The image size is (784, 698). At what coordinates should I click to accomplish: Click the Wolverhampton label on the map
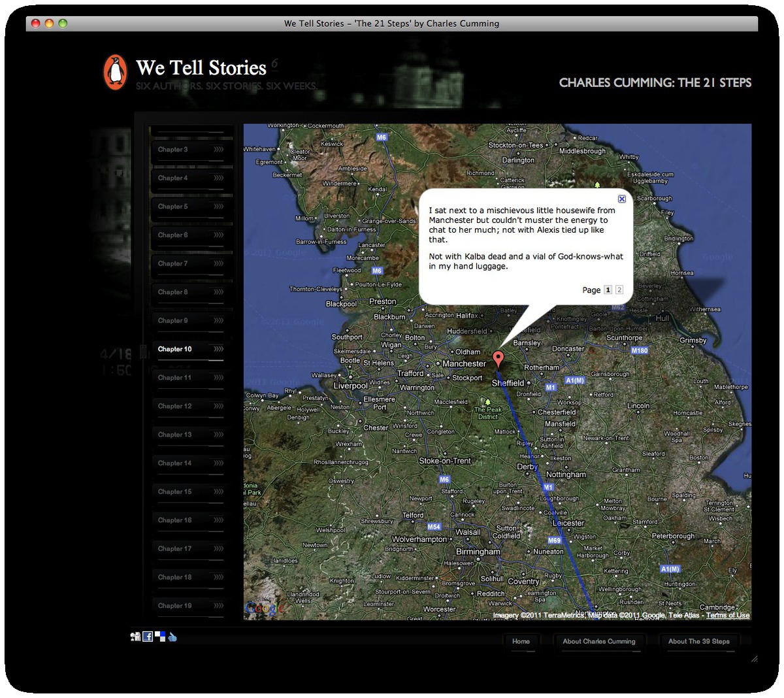pos(419,539)
